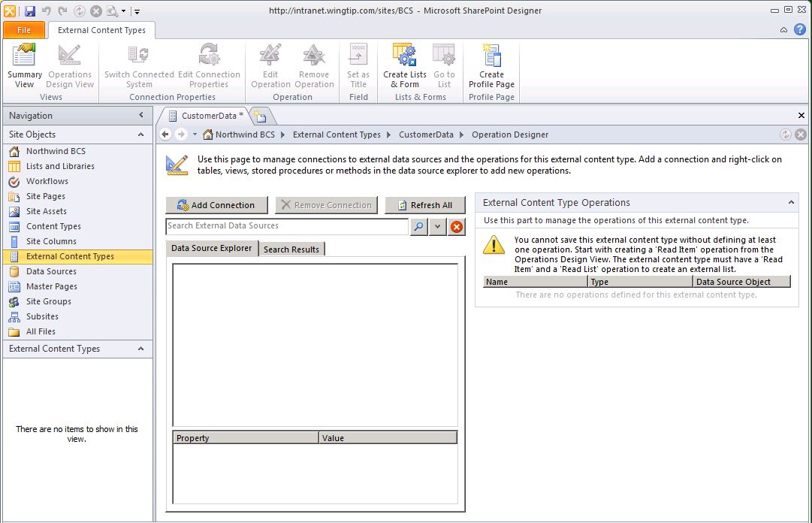Collapse the Navigation pane
Screen dimensions: 812x523
point(141,115)
